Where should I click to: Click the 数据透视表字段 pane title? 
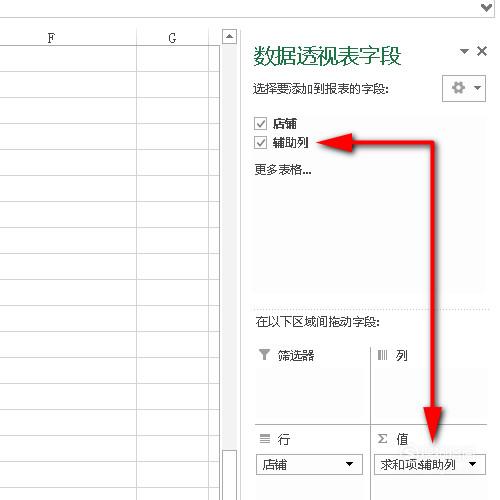point(327,56)
